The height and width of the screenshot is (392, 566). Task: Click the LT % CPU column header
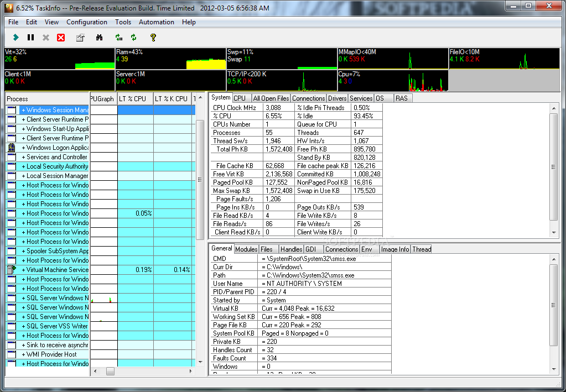point(136,99)
